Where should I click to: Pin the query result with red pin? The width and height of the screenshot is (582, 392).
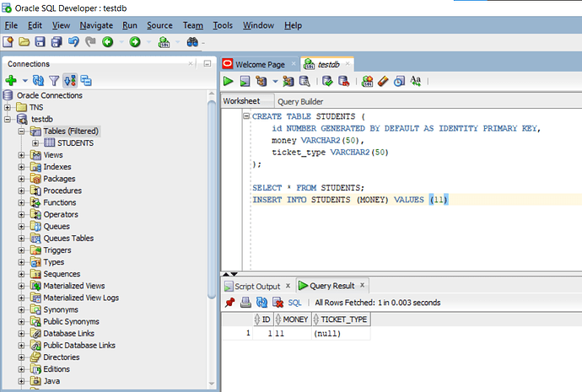pos(230,303)
